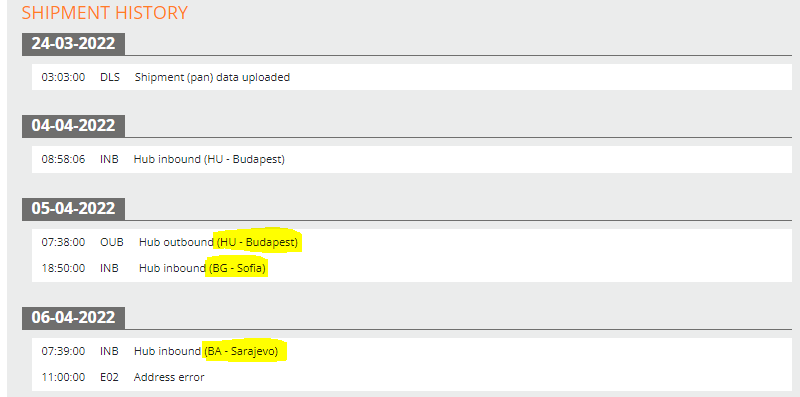This screenshot has height=397, width=800.
Task: Select the 04-04-2022 date header
Action: coord(73,126)
